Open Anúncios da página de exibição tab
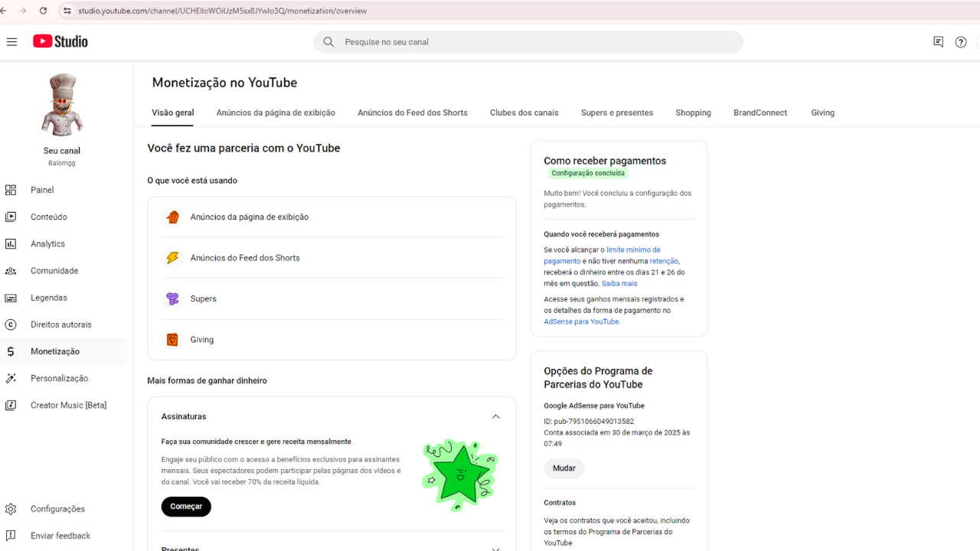The image size is (980, 551). pos(276,112)
